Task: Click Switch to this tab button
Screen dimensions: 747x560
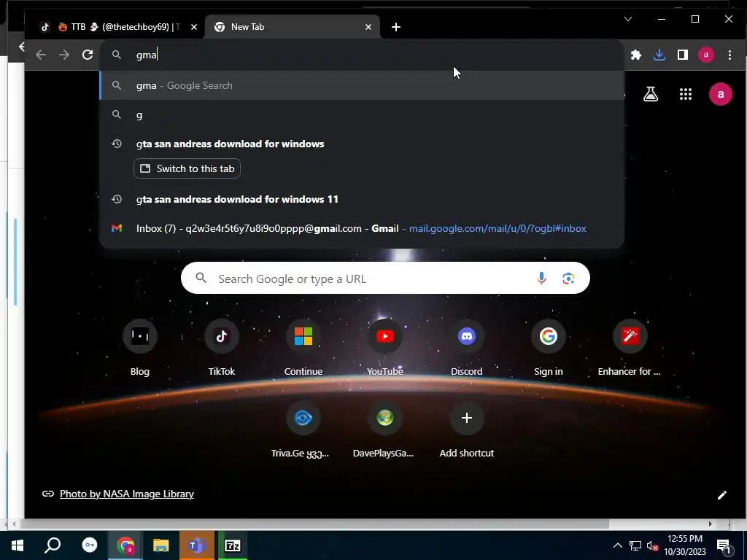Action: [187, 168]
